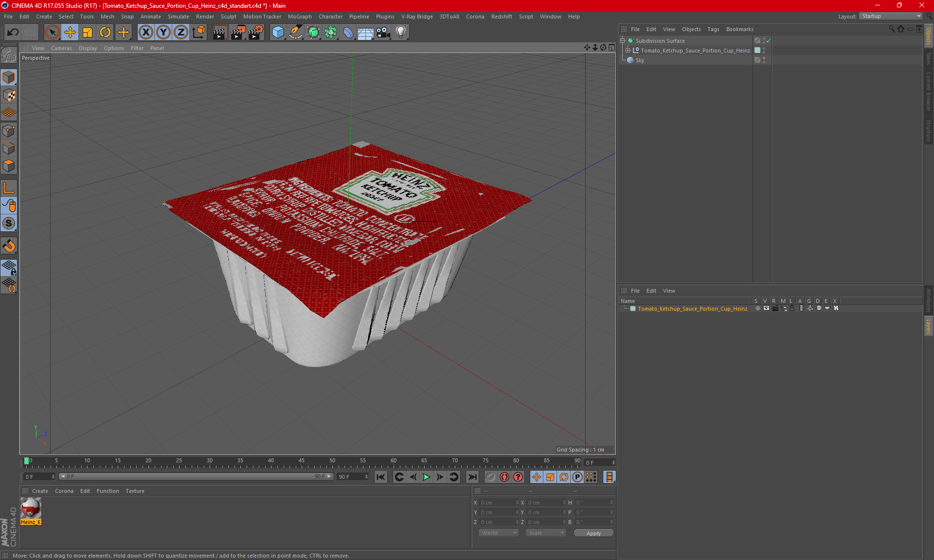Open the spline pen tool
This screenshot has width=934, height=560.
pos(296,33)
